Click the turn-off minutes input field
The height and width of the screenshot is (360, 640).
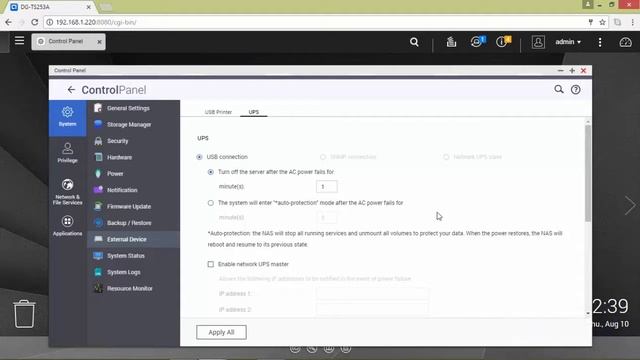pyautogui.click(x=327, y=187)
